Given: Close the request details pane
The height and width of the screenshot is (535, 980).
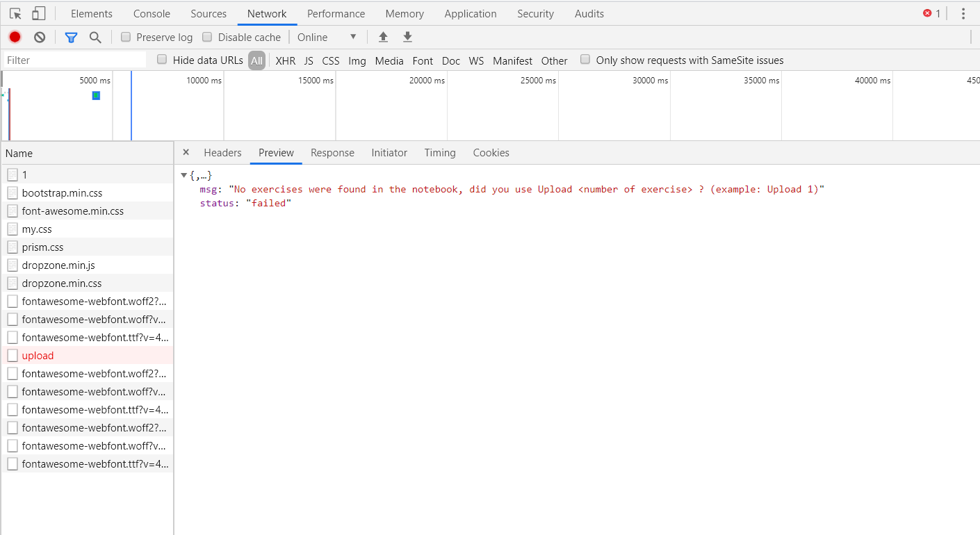Looking at the screenshot, I should [186, 152].
